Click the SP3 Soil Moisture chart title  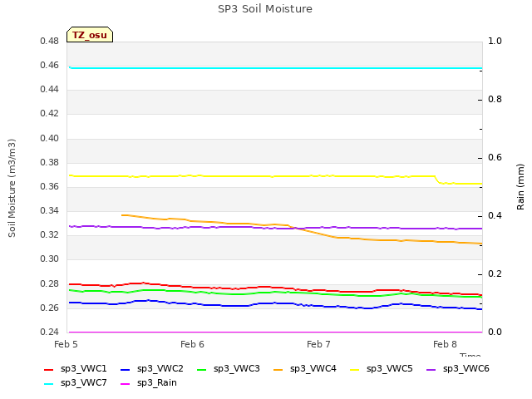click(x=265, y=9)
